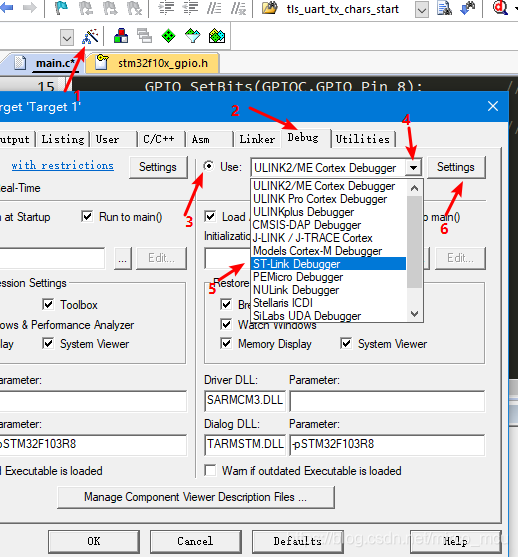Click right Parameter field -pSTM32F103R8
Viewport: 518px width, 557px height.
387,445
